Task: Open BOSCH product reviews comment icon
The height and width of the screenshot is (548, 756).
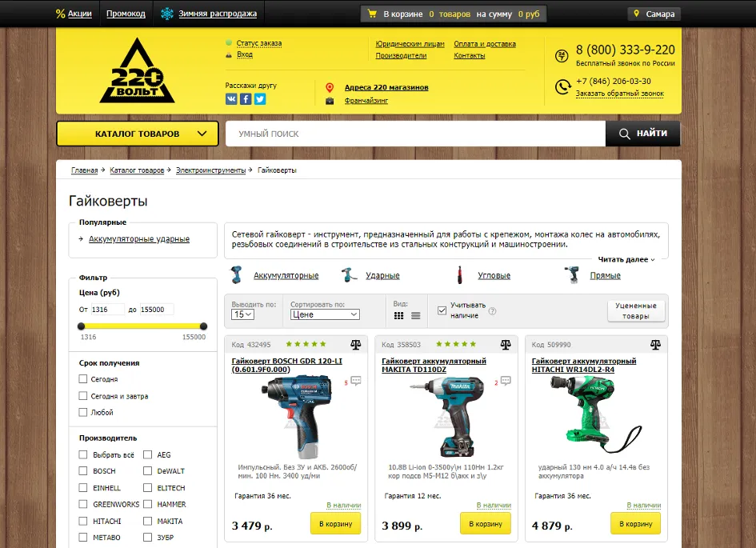Action: (x=356, y=381)
